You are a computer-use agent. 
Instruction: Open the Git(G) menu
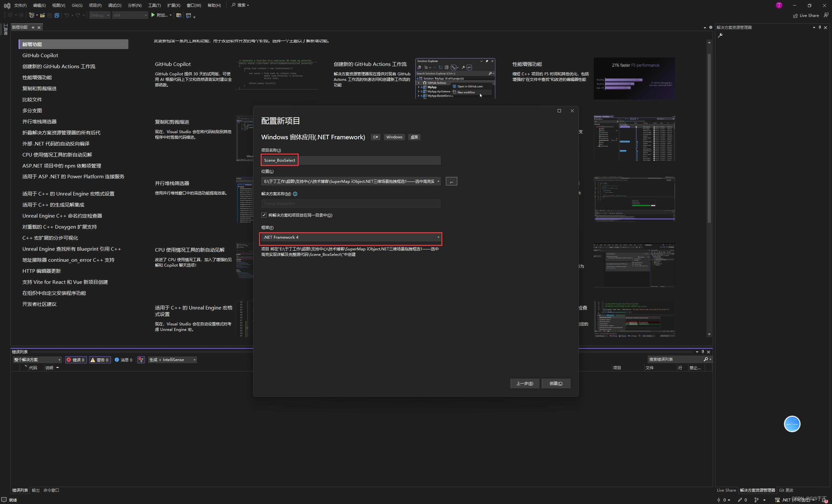(77, 5)
